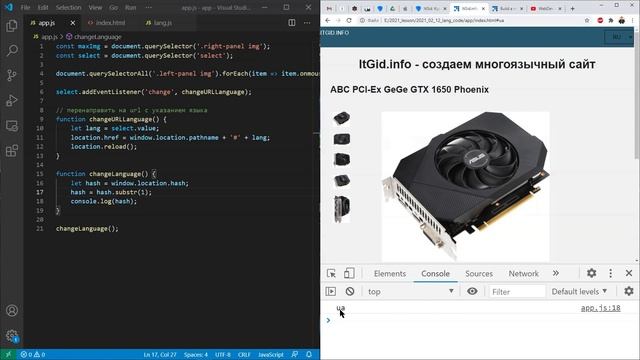The height and width of the screenshot is (360, 640).
Task: Clear the console
Action: (x=350, y=291)
